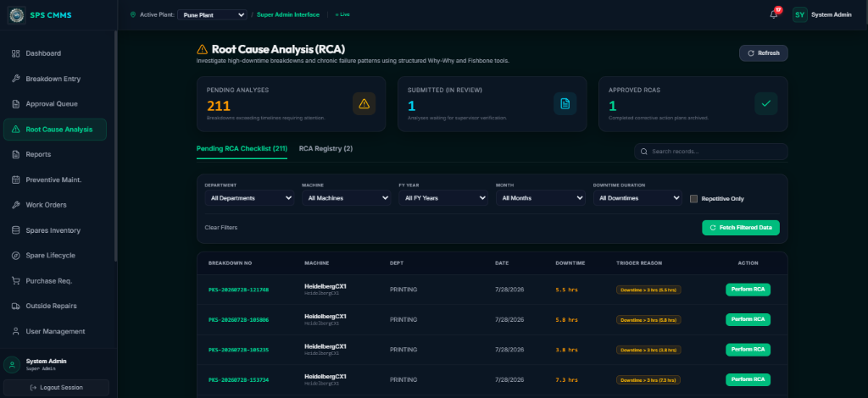This screenshot has width=868, height=398.
Task: Open breakdown PKS-20260728-121748 link
Action: 238,290
